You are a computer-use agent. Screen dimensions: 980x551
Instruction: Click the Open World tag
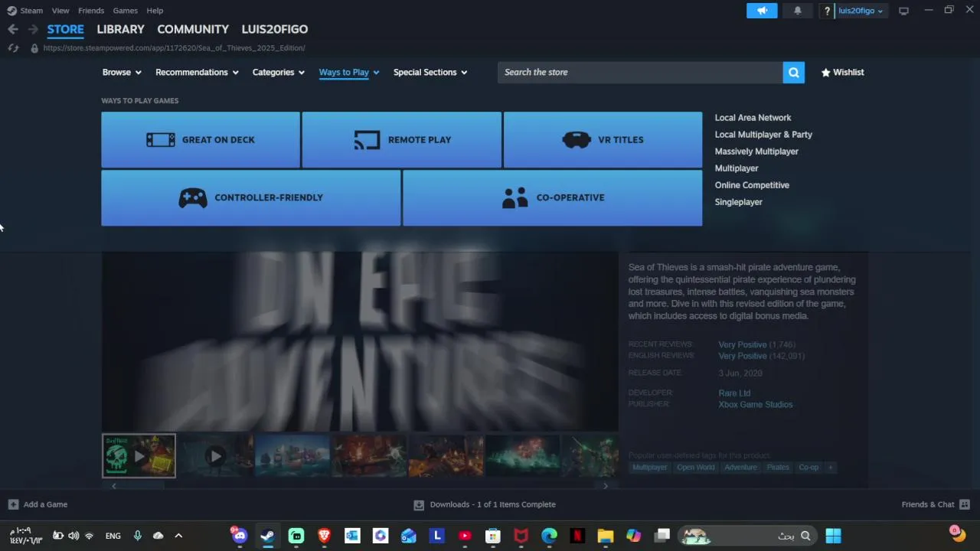[x=695, y=468]
